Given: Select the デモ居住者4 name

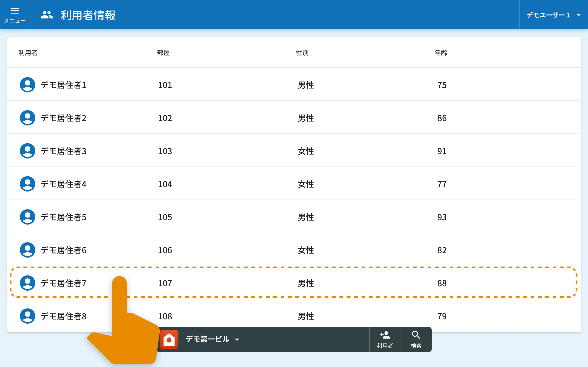Looking at the screenshot, I should 63,184.
